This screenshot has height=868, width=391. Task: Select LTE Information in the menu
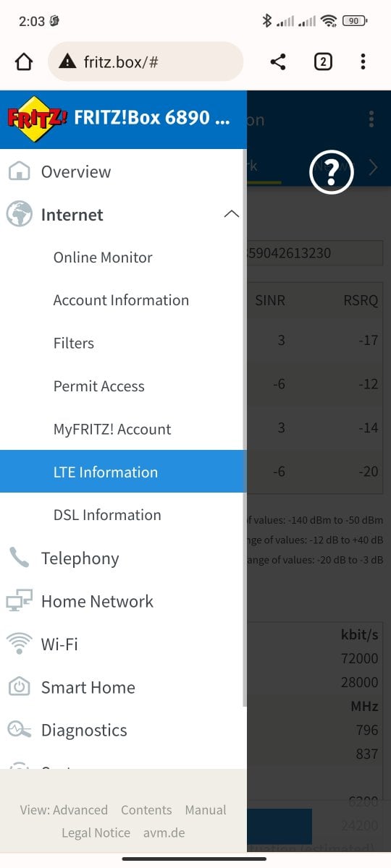click(123, 472)
